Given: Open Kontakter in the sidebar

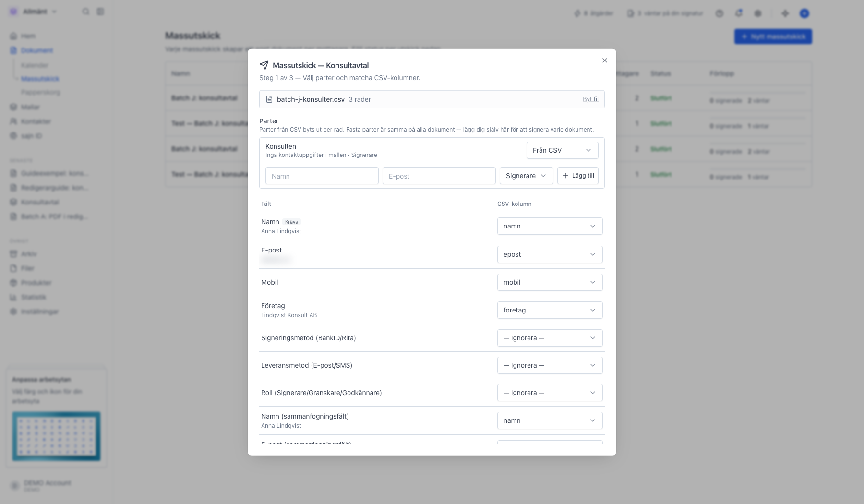Looking at the screenshot, I should pos(30,121).
